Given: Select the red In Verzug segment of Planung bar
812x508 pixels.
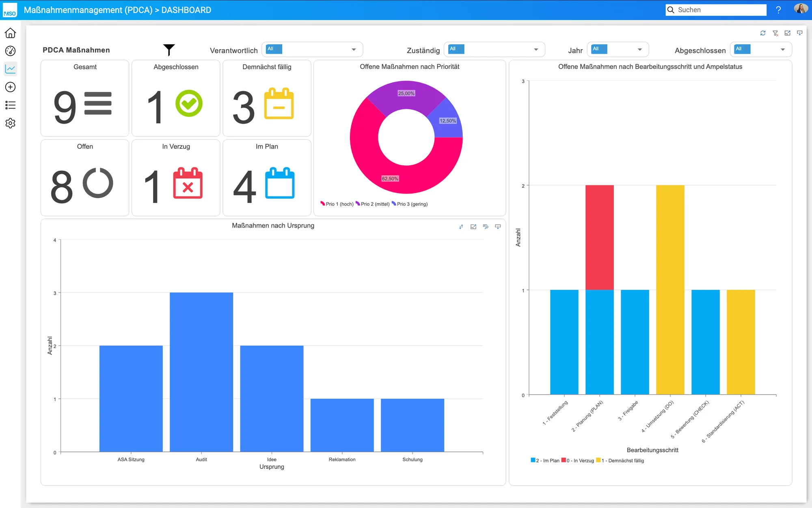Looking at the screenshot, I should click(600, 237).
